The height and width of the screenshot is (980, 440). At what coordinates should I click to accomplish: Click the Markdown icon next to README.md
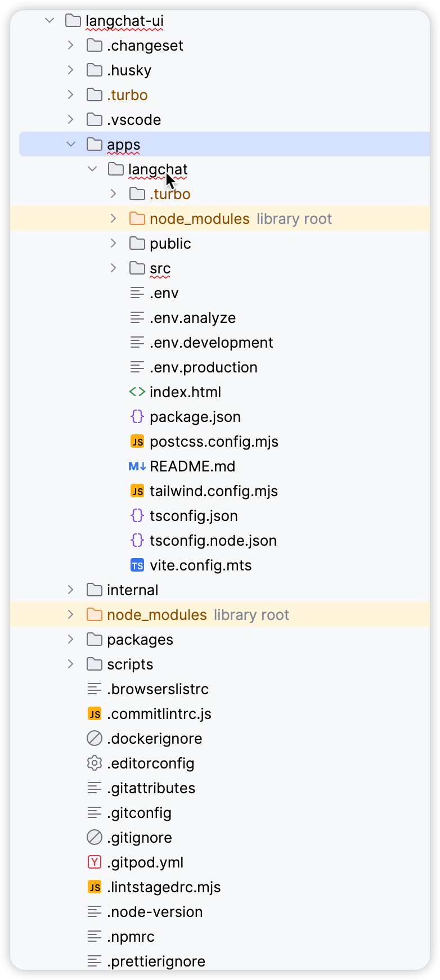point(137,466)
